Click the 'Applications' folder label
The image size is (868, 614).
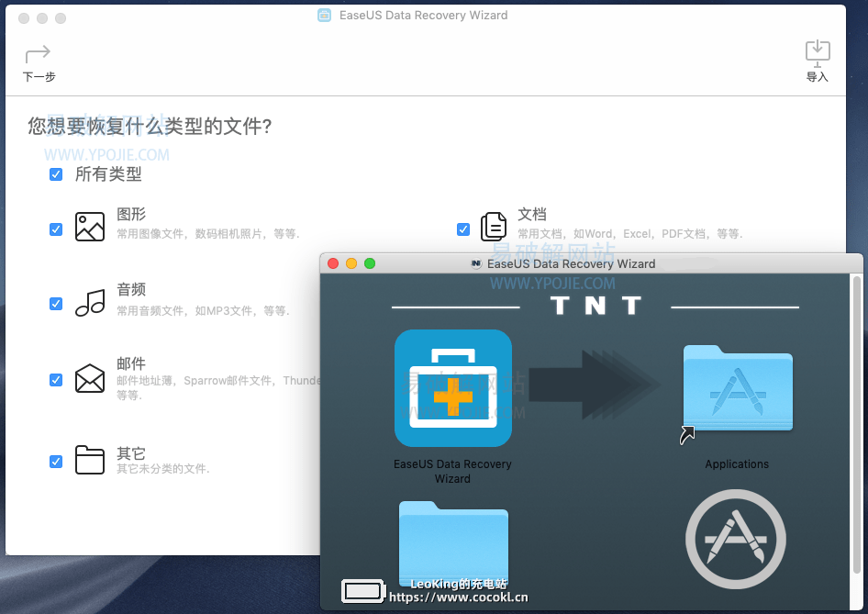point(737,464)
